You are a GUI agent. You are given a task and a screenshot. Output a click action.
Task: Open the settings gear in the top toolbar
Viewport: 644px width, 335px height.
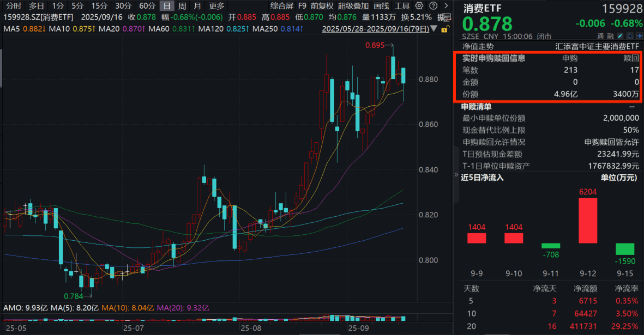pos(419,6)
